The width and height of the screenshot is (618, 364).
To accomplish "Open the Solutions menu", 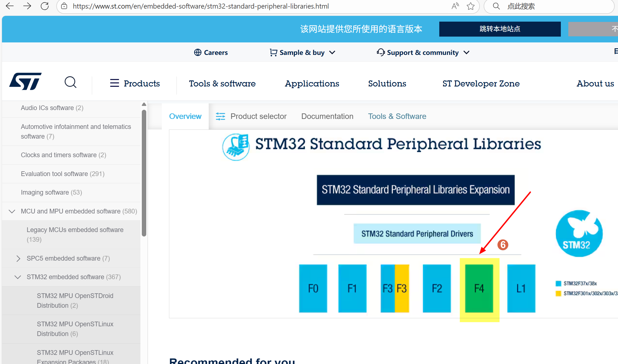I will coord(387,83).
